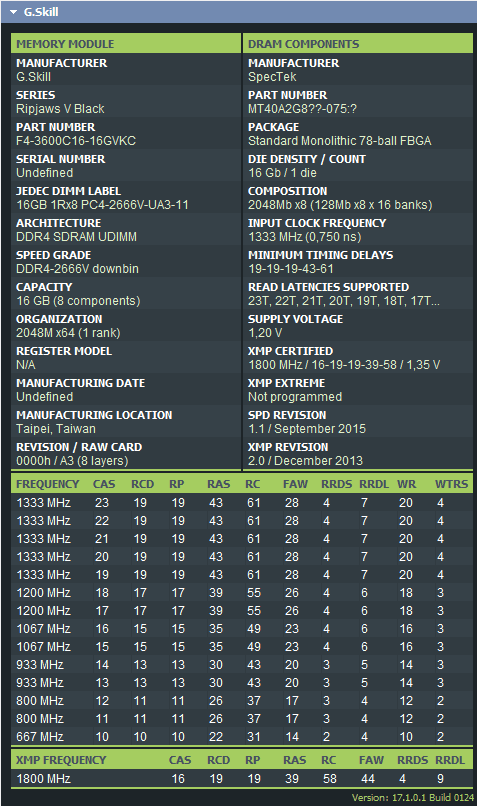Click the 16 Gb / 1 die value
Screen dimensions: 477x806
(x=282, y=173)
